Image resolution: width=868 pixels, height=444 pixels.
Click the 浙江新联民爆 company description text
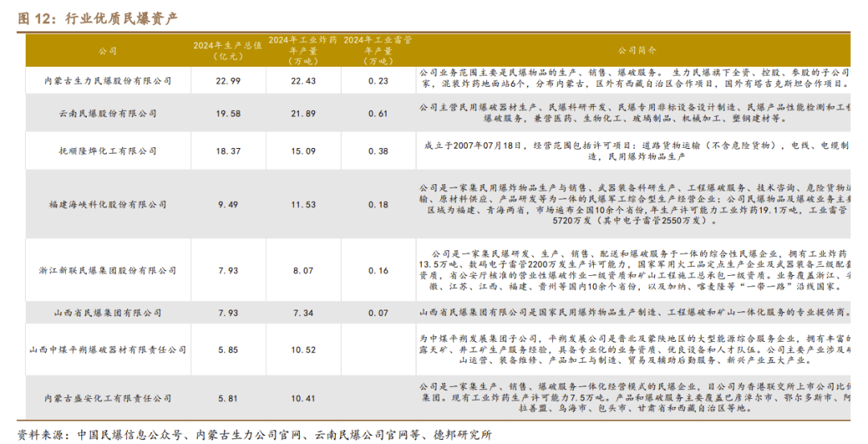pos(634,270)
